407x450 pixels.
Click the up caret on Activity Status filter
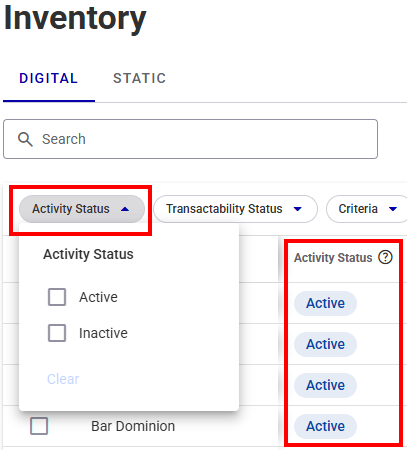tap(125, 209)
